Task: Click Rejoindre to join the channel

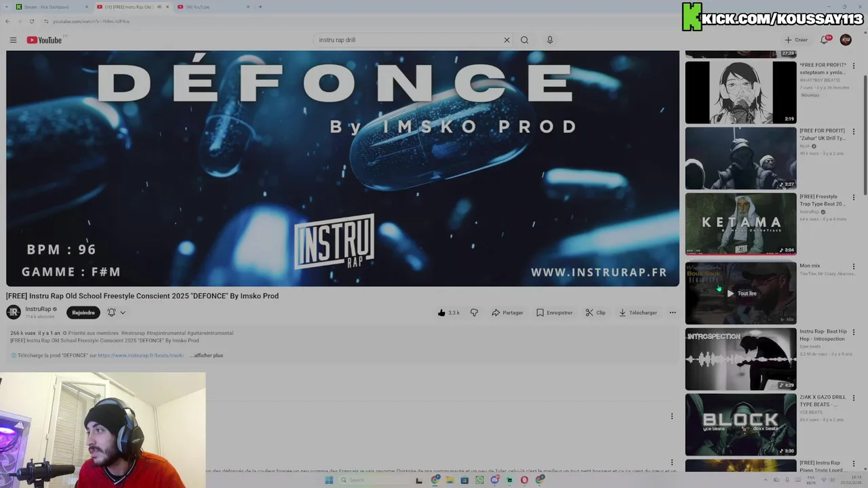Action: (83, 312)
